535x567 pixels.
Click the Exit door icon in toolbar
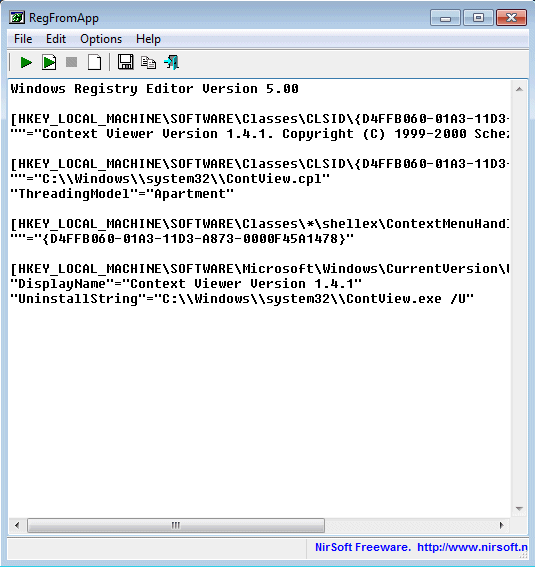171,63
